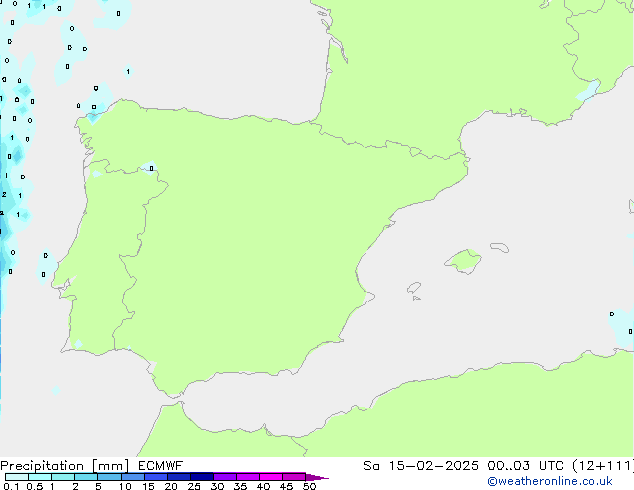Click the 20–25 mm dark blue legend swatch
634x490 pixels.
[178, 477]
